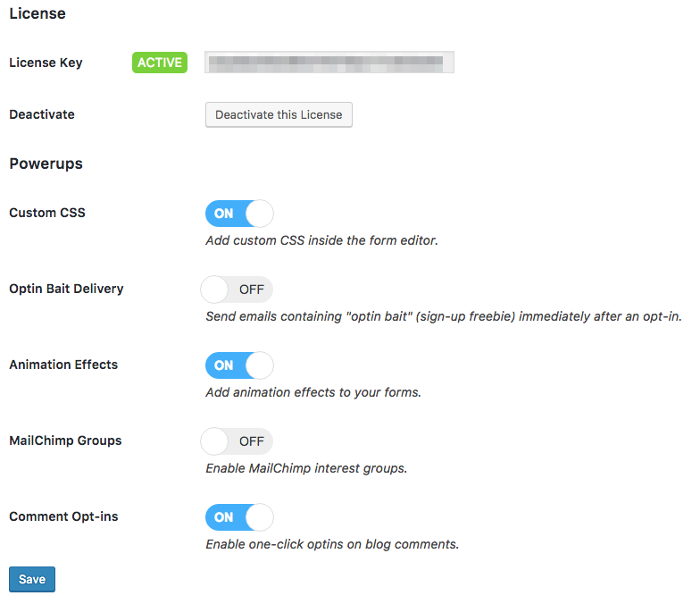Turn on MailChimp Groups powerup
This screenshot has height=604, width=700.
(238, 441)
